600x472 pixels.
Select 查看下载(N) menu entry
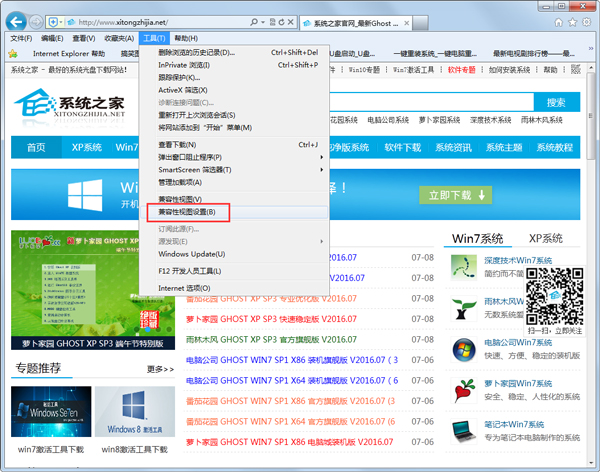pyautogui.click(x=233, y=145)
